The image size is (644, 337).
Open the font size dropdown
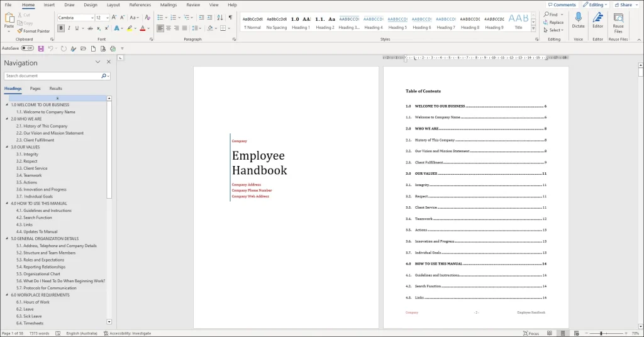coord(107,18)
